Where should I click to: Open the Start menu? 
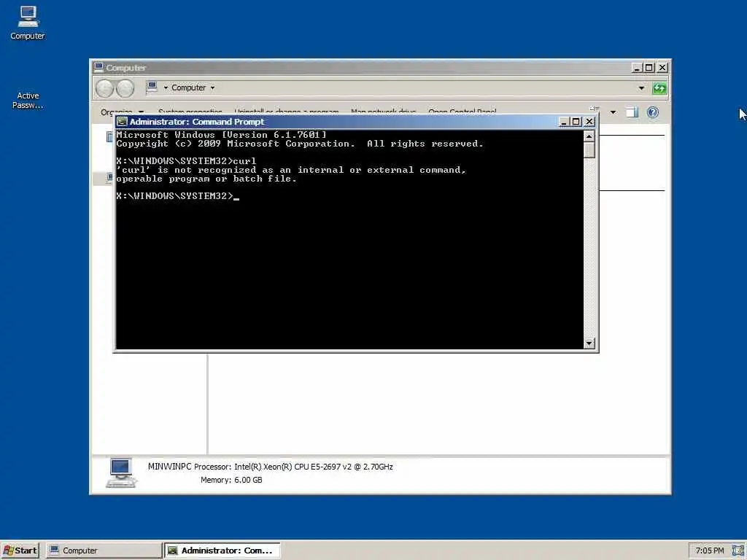point(20,551)
